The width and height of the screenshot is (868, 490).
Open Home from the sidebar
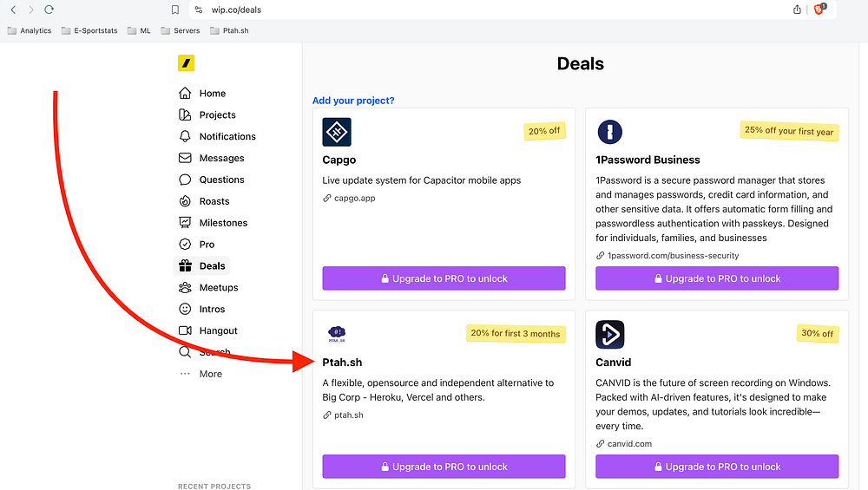[x=212, y=94]
